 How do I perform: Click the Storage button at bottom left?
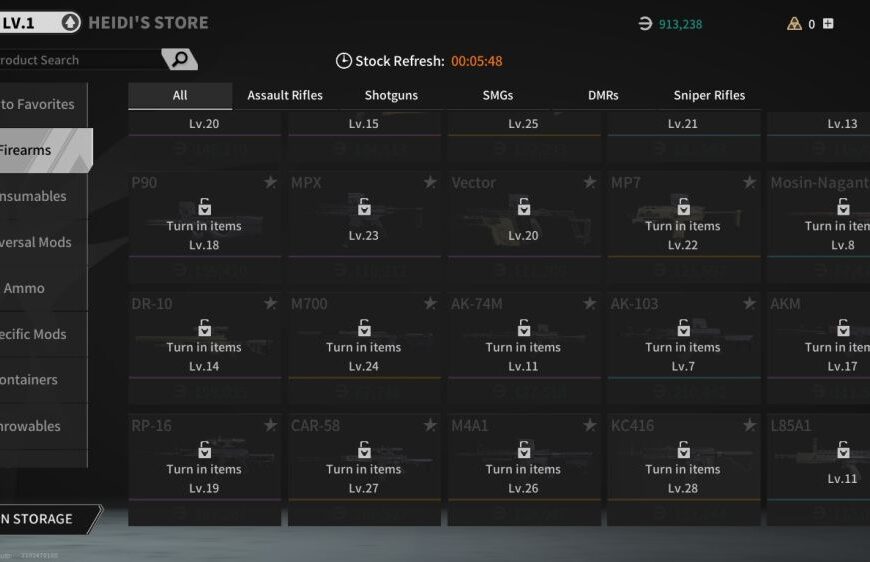click(x=40, y=519)
